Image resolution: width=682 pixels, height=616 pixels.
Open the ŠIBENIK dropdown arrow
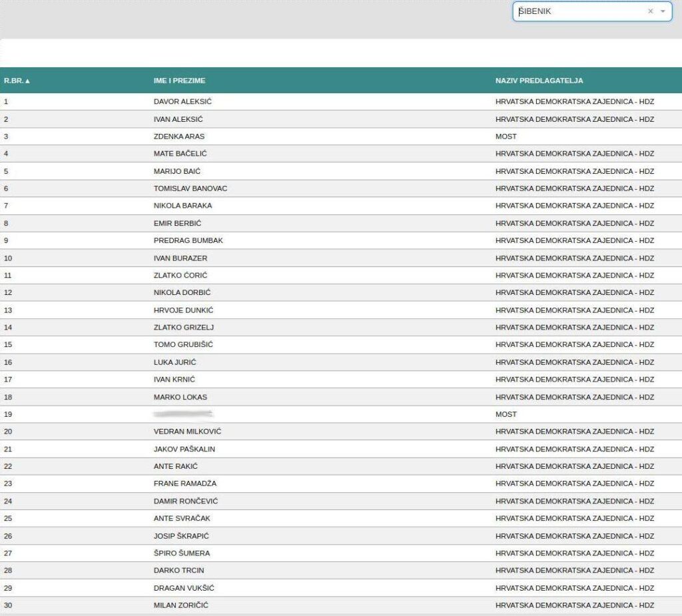tap(663, 11)
